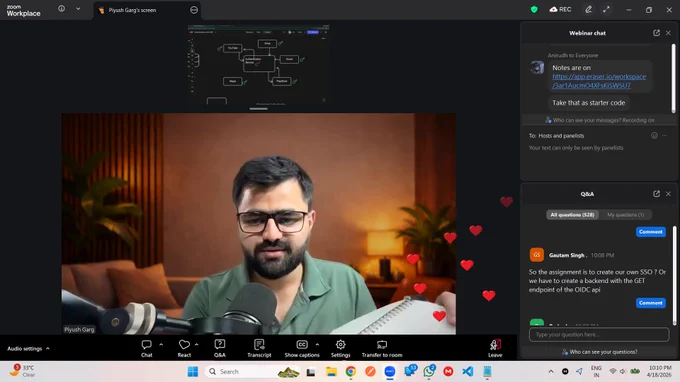Image resolution: width=680 pixels, height=382 pixels.
Task: Click the shared screen thumbnail
Action: point(258,65)
